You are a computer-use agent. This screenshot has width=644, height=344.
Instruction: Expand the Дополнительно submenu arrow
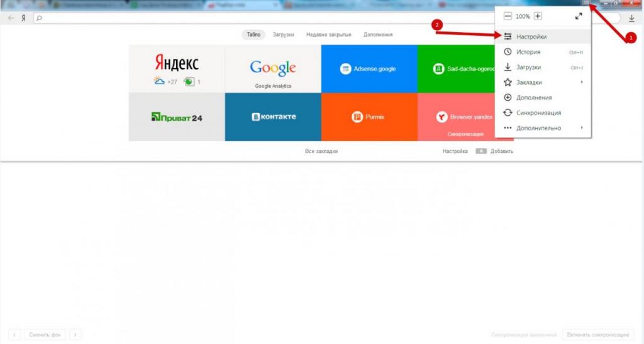click(582, 128)
